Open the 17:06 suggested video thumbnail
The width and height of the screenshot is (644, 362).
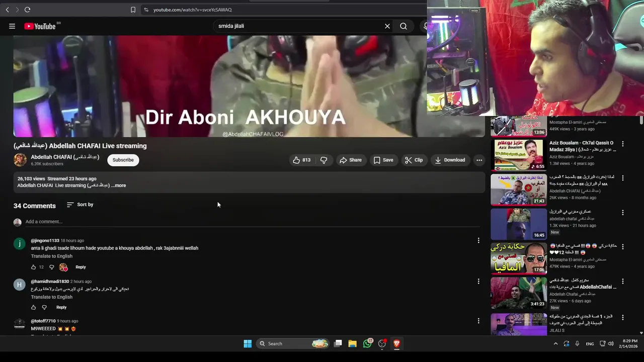[x=519, y=258]
